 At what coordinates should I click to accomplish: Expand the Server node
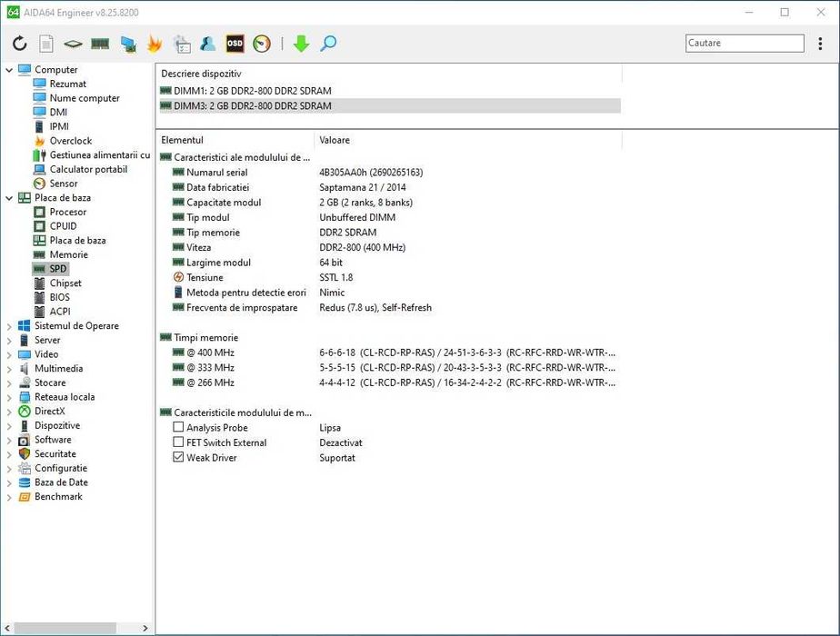click(9, 340)
